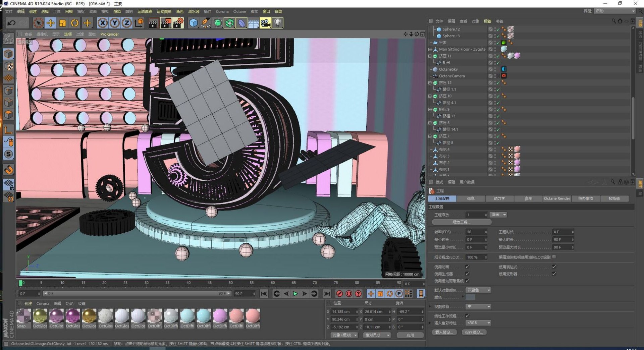The width and height of the screenshot is (644, 350).
Task: Toggle 使用生成器 checkbox
Action: 467,274
